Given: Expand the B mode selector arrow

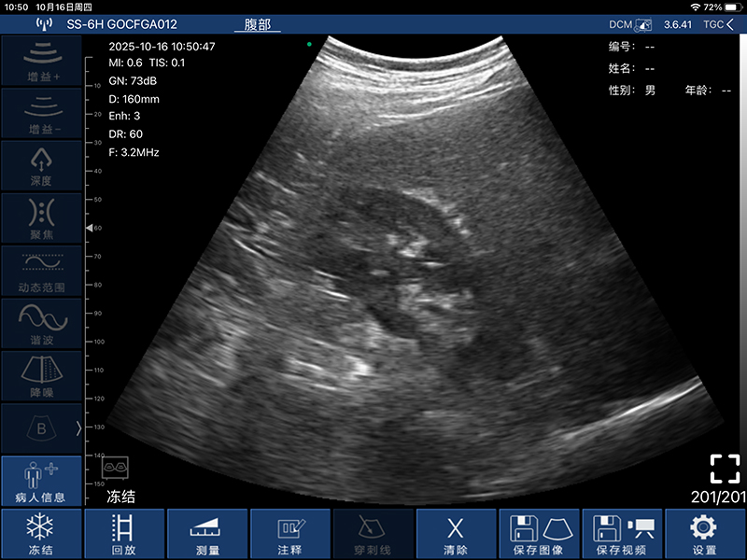Looking at the screenshot, I should pyautogui.click(x=78, y=428).
